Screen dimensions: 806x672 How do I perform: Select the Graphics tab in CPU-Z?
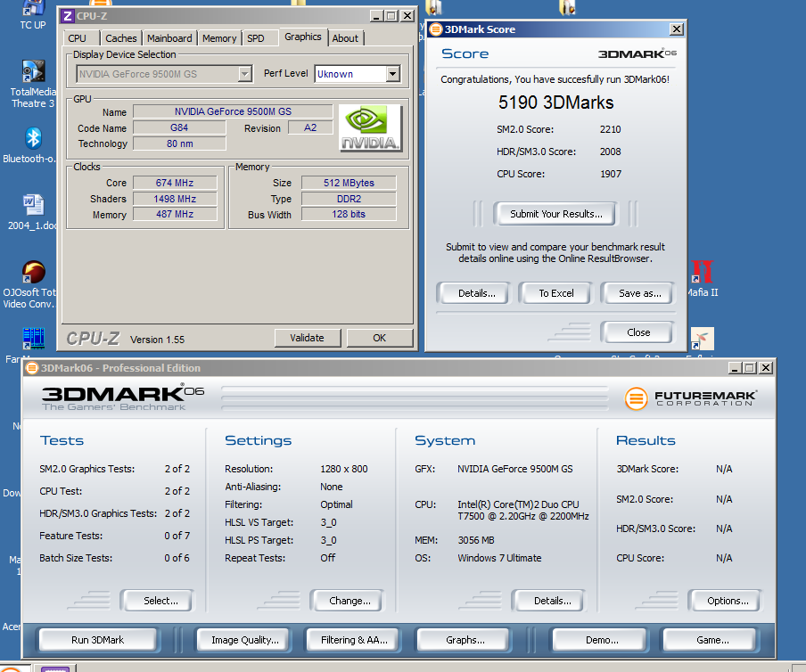click(303, 37)
